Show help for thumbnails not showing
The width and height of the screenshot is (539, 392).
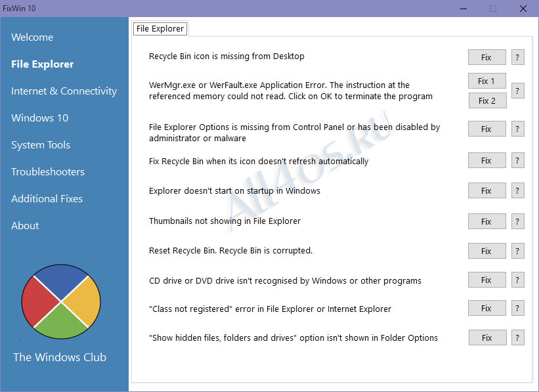pos(517,221)
